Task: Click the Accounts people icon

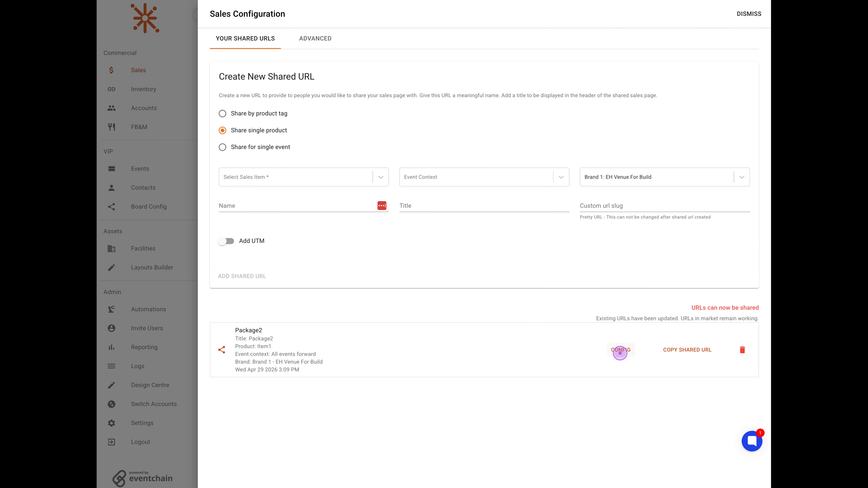Action: [112, 108]
